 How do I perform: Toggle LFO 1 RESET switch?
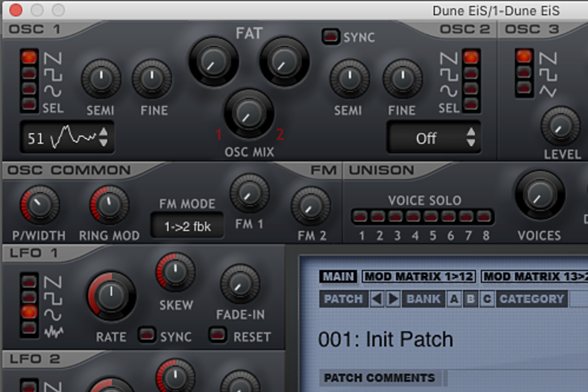(x=218, y=334)
